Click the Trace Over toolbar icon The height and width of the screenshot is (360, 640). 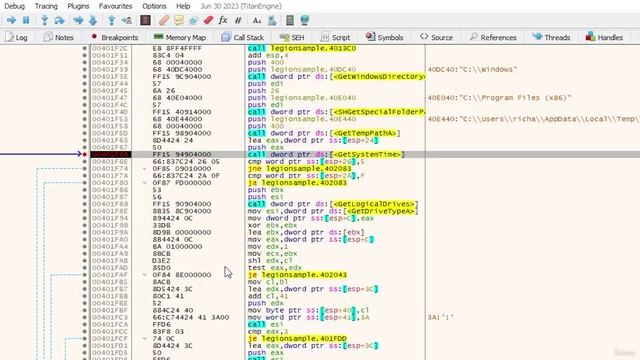(x=93, y=20)
